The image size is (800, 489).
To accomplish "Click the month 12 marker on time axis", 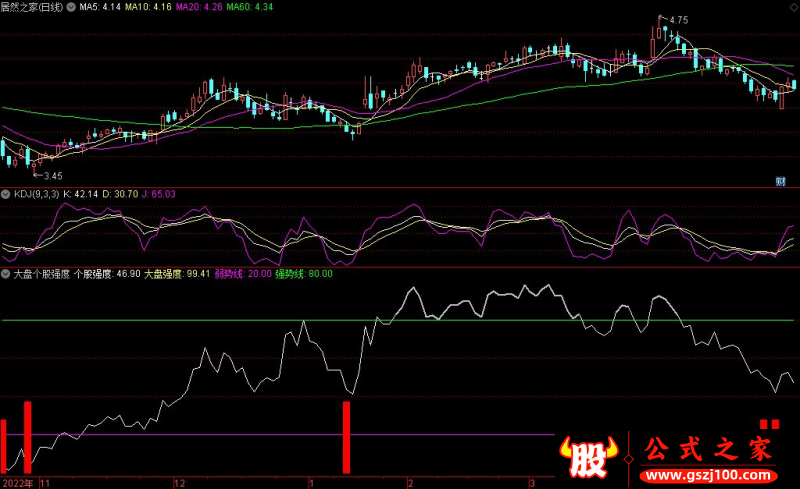I will click(177, 482).
